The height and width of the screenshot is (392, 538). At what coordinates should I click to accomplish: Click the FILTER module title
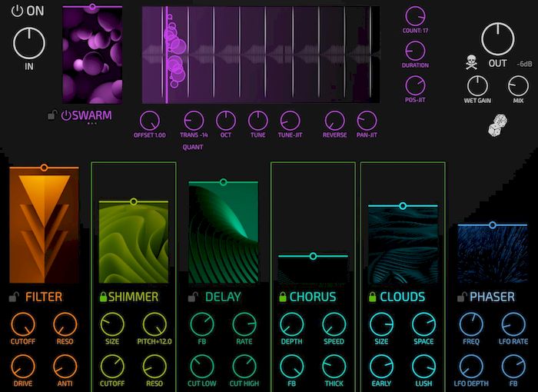[44, 297]
